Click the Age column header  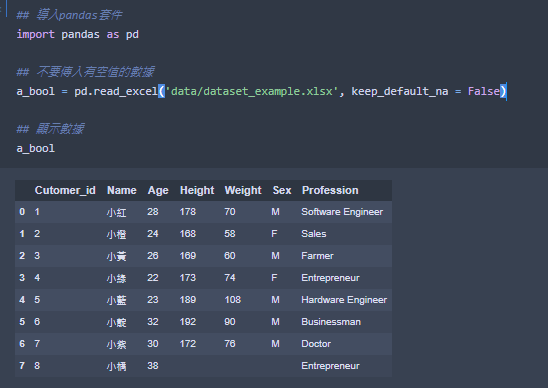click(x=158, y=191)
